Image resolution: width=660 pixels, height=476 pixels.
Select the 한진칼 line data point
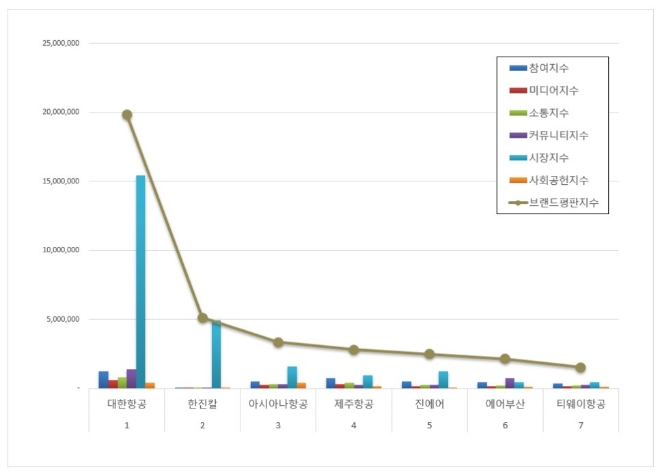pos(203,318)
